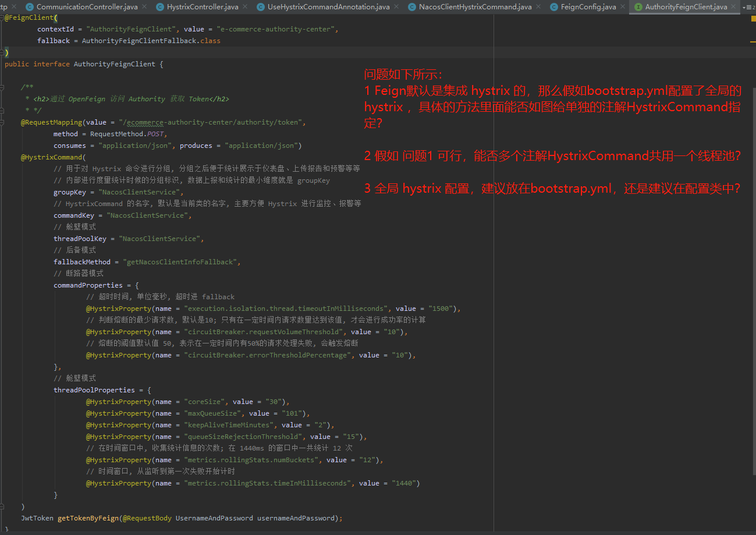Click the "coreSize" property name
Screen dimensions: 756x535
pyautogui.click(x=204, y=402)
